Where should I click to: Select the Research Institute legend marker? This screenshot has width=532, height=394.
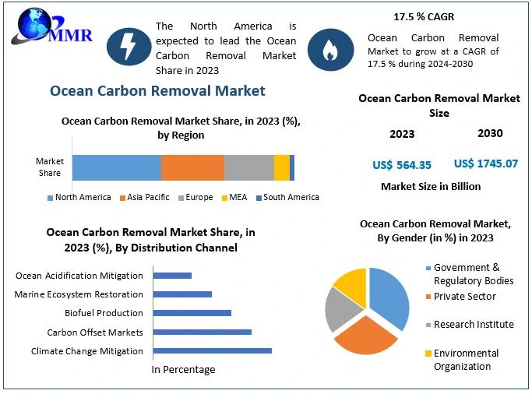pyautogui.click(x=428, y=325)
